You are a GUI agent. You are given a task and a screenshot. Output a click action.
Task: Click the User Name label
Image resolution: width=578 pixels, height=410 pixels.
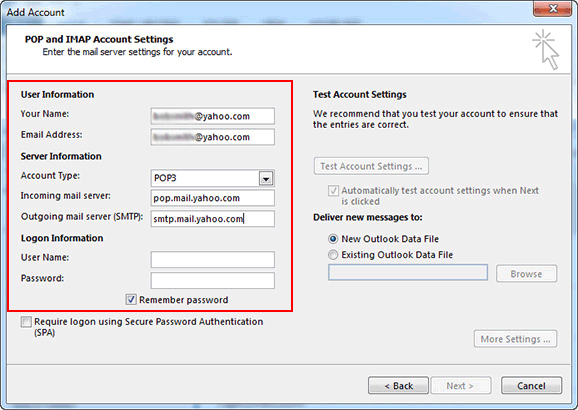pos(45,257)
